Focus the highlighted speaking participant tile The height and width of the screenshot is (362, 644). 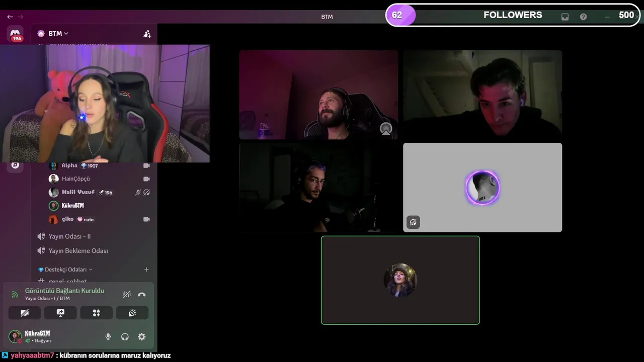point(400,280)
